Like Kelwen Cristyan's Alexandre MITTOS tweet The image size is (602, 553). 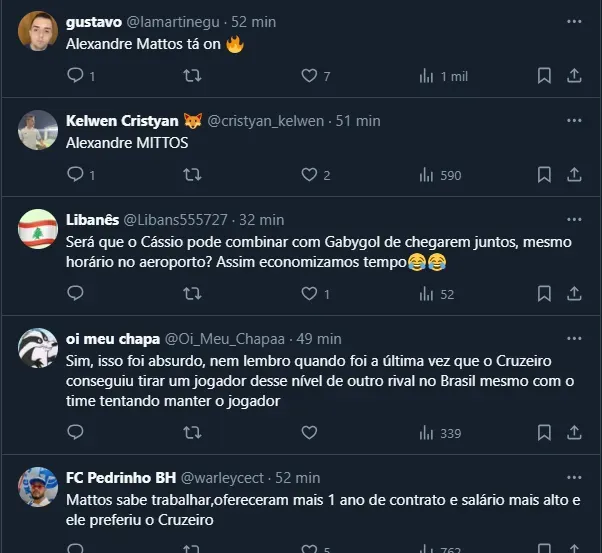point(309,175)
